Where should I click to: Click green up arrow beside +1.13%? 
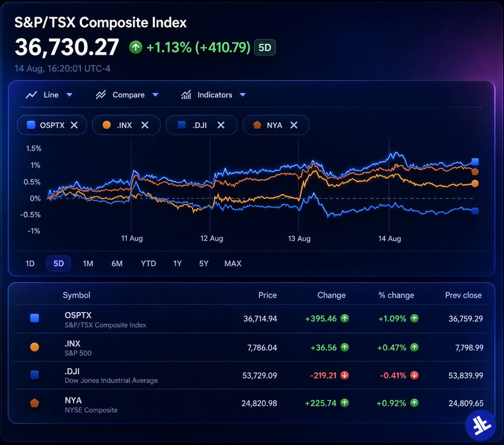click(x=136, y=47)
